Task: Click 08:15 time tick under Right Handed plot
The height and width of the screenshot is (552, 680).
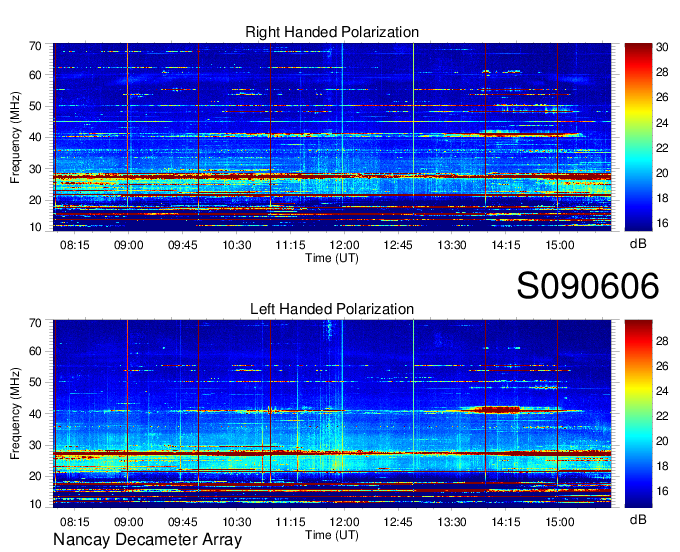Action: 75,245
